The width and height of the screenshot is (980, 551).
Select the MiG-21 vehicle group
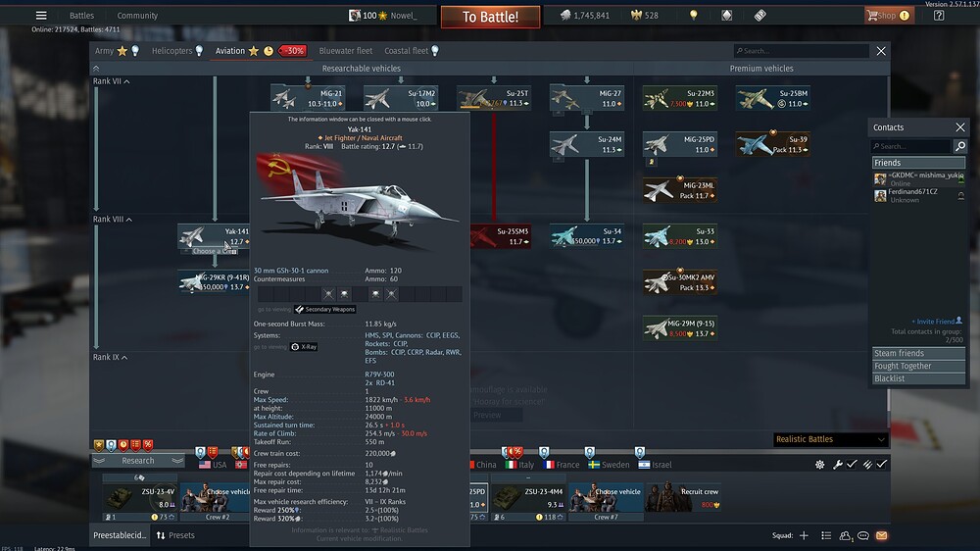[x=308, y=98]
